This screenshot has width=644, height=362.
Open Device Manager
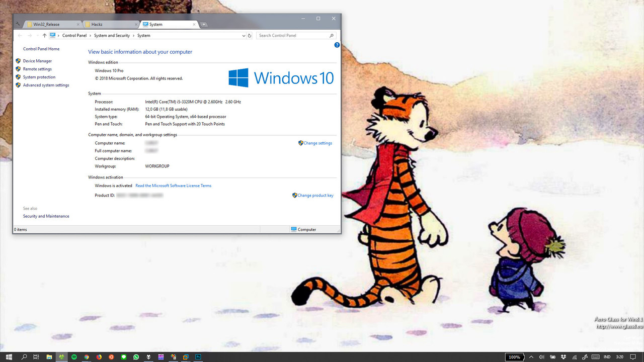pos(37,61)
